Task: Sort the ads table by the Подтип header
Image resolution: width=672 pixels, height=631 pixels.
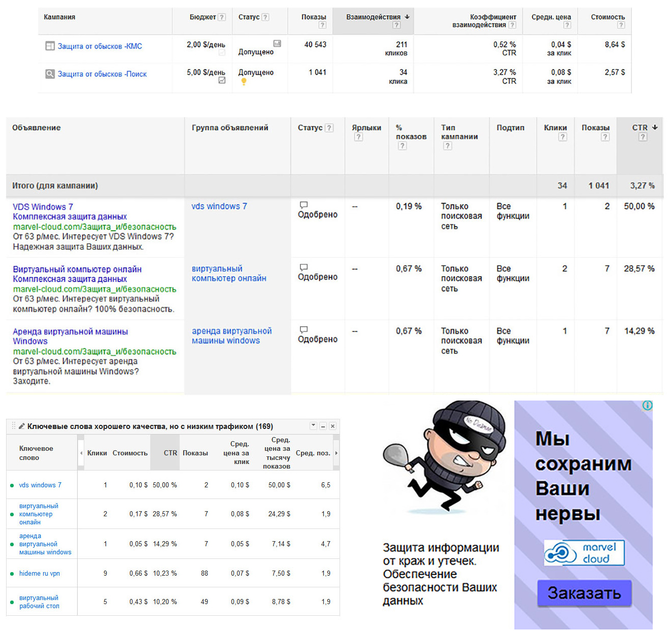Action: [x=511, y=128]
